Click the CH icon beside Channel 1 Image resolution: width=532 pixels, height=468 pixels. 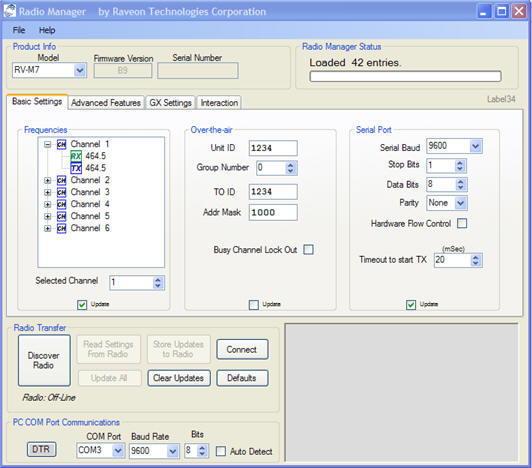point(61,144)
